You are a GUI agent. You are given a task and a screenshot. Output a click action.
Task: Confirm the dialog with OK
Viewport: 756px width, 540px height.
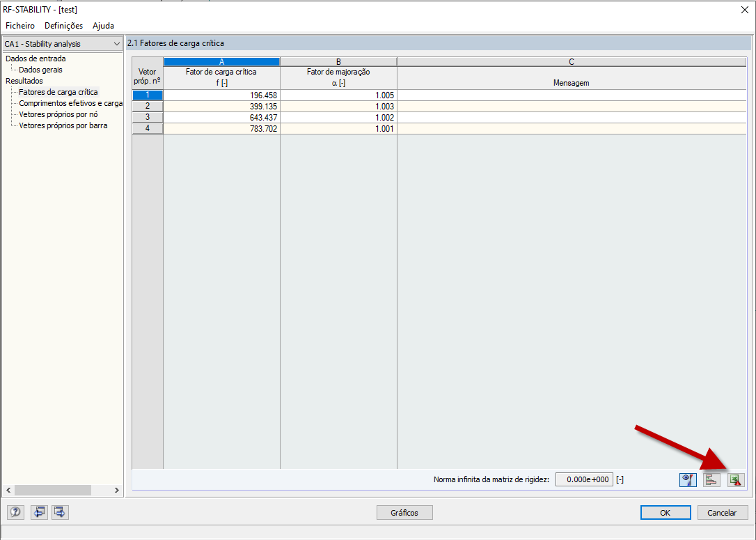click(666, 512)
